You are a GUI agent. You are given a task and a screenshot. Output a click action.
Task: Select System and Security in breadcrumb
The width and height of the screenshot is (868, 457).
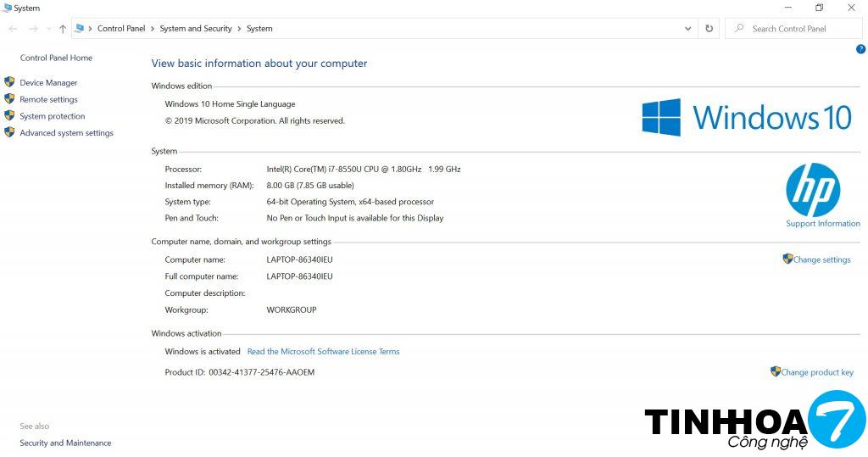point(195,29)
